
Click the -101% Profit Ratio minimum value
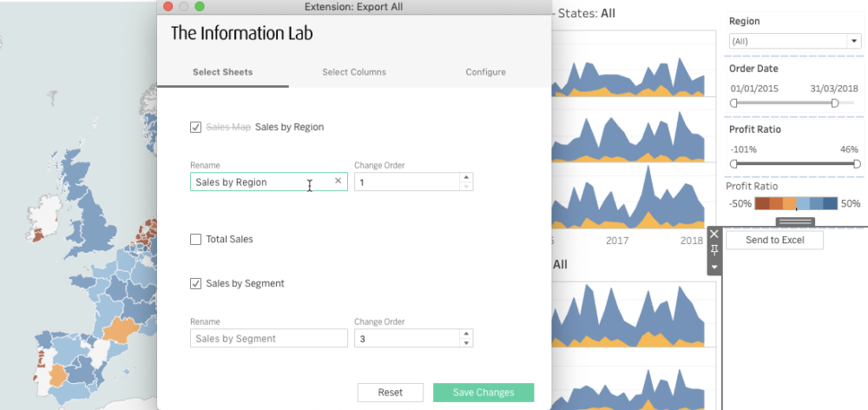tap(744, 149)
